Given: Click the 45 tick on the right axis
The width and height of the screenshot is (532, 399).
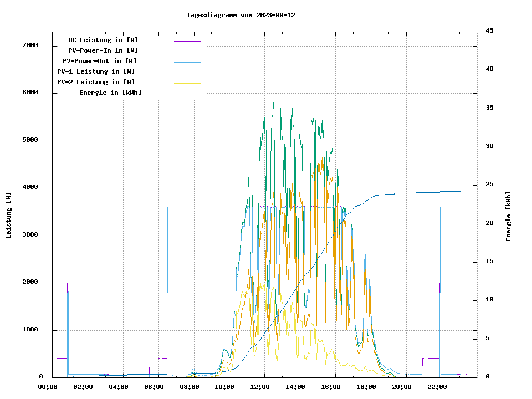Looking at the screenshot, I should point(489,31).
